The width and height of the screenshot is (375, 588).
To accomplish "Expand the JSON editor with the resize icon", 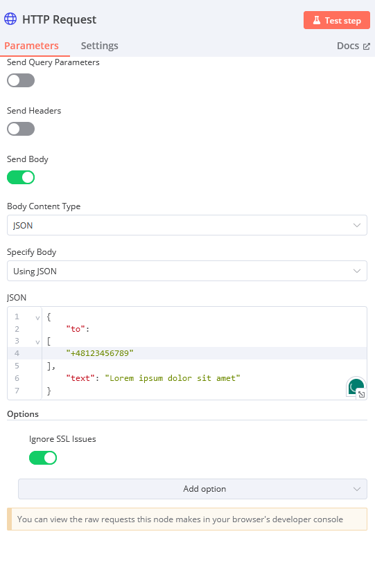I will pos(362,395).
